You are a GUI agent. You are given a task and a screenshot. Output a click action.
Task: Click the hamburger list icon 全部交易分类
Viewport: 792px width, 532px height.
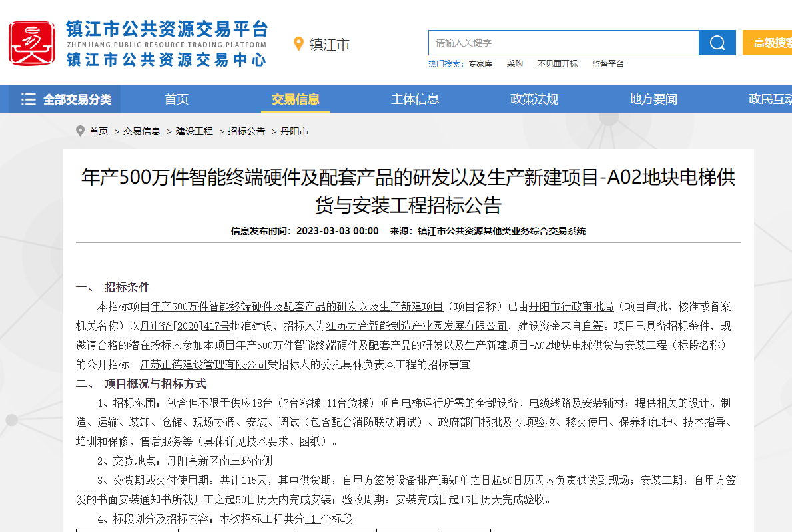coord(28,99)
